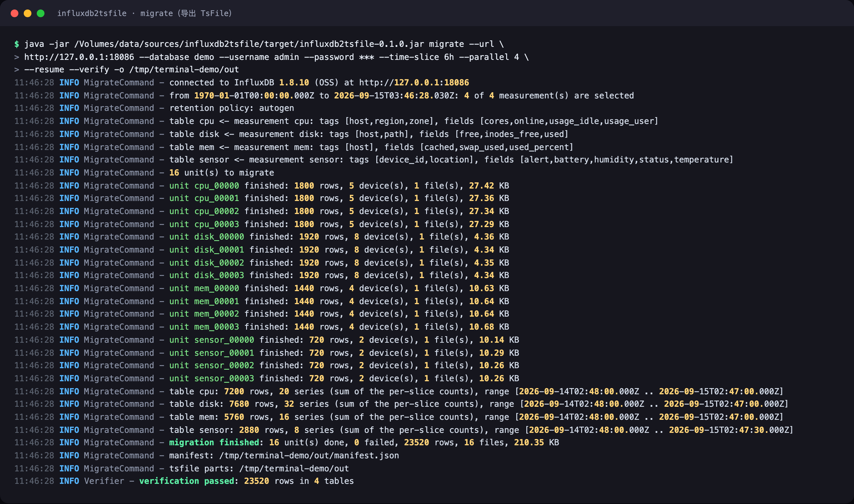Click the green dollar prompt symbol
The image size is (854, 504).
[17, 44]
